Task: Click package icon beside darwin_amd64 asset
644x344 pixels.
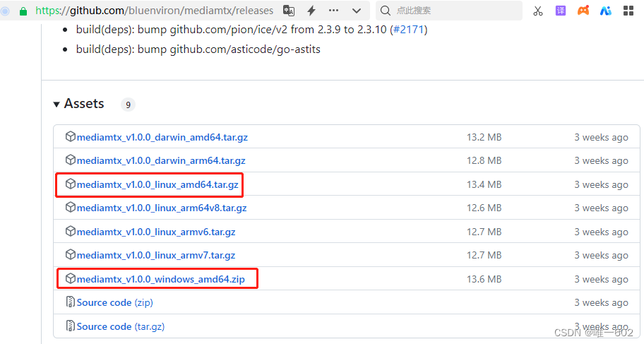Action: coord(71,136)
